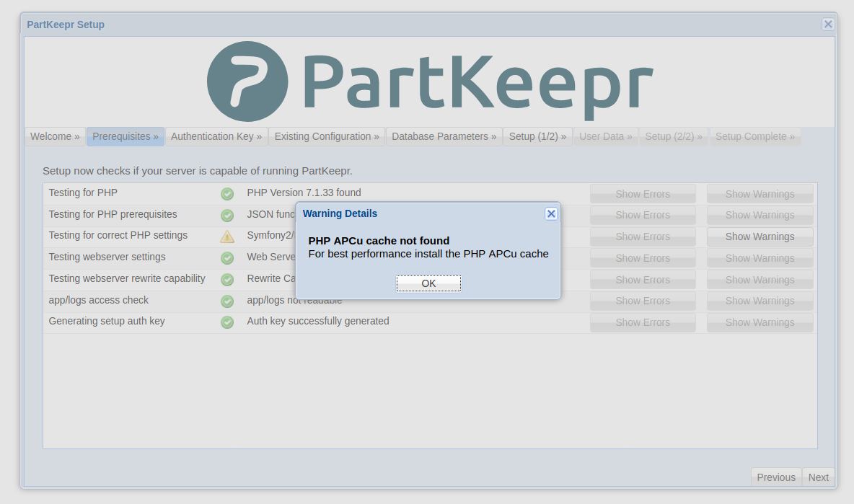Click the Warning Details dialog title
This screenshot has height=504, width=854.
340,213
